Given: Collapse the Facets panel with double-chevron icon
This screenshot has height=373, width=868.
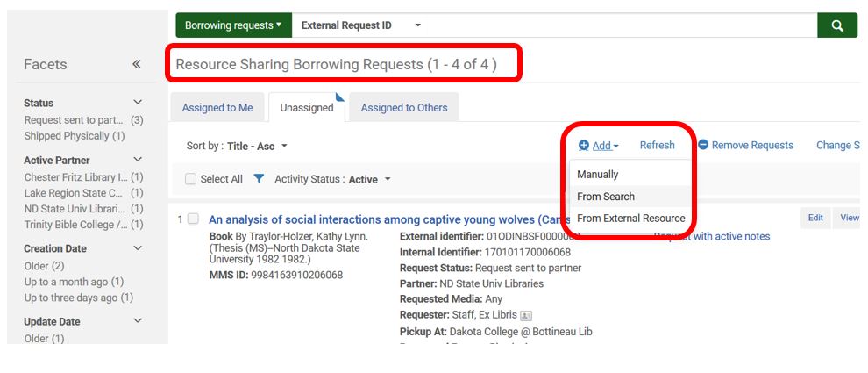Looking at the screenshot, I should (x=137, y=64).
